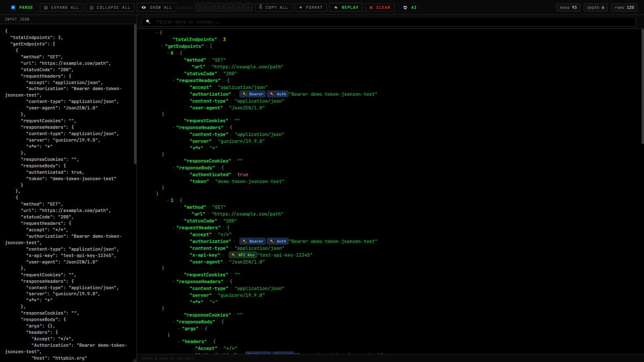The height and width of the screenshot is (362, 644).
Task: Click the search magnifier icon
Action: 148,22
